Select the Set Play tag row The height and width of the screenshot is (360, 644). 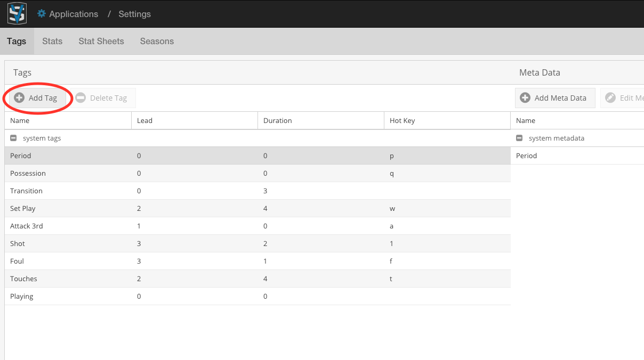tap(257, 208)
